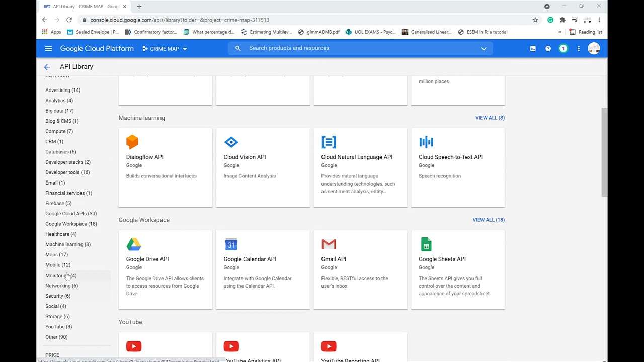
Task: View notifications badge showing 1
Action: [563, 49]
